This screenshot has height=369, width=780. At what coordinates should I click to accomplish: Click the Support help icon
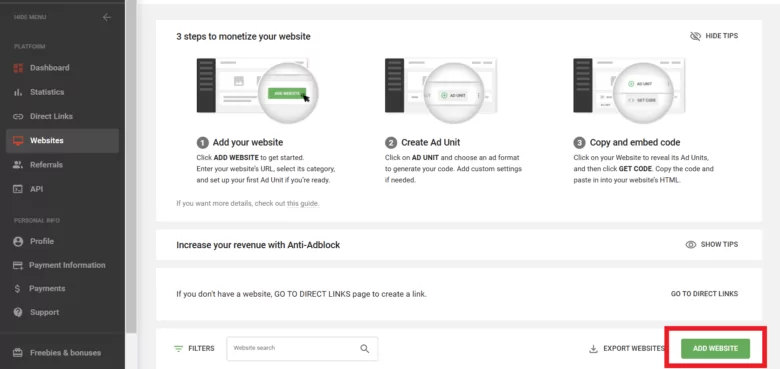tap(18, 313)
